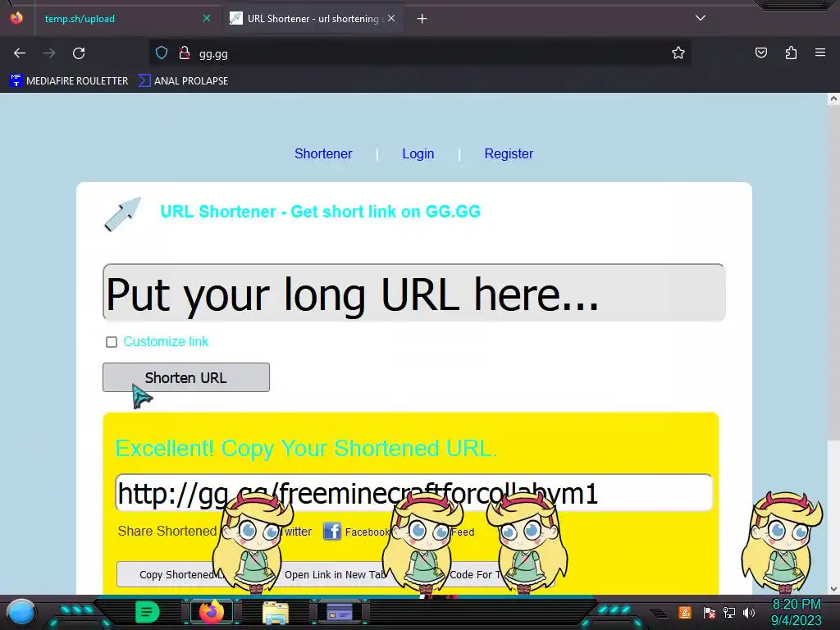Screen dimensions: 840x630
Task: Close the temp.sh/upload tab
Action: click(206, 18)
